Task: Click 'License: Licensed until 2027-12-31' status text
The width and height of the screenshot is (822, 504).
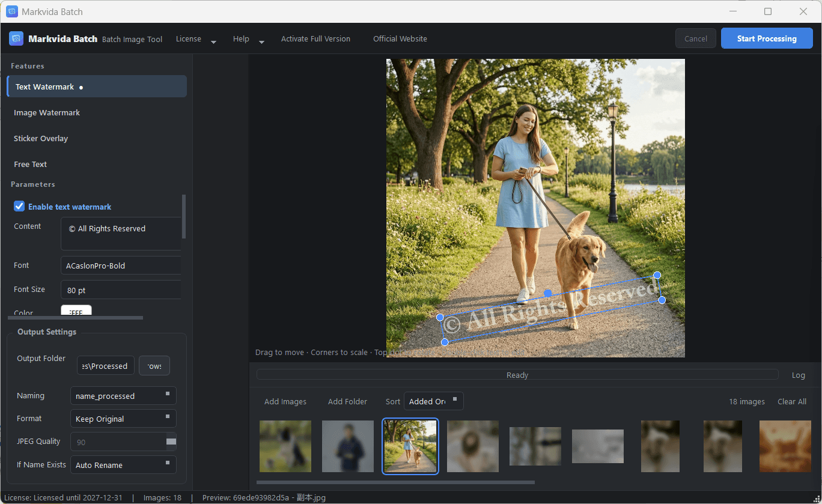Action: pos(64,497)
